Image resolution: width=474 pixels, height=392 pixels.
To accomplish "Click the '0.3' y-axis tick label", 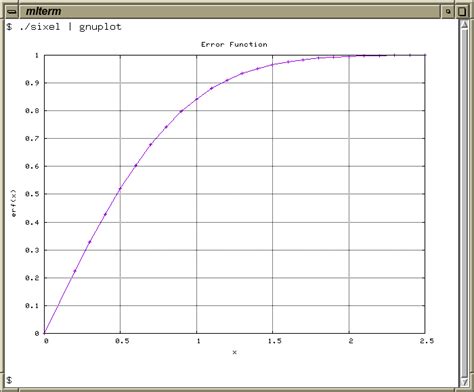I will 32,250.
